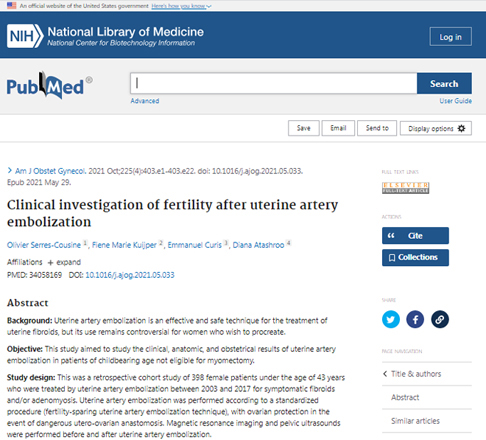Open Display options gear button
The image size is (486, 440).
pyautogui.click(x=436, y=128)
